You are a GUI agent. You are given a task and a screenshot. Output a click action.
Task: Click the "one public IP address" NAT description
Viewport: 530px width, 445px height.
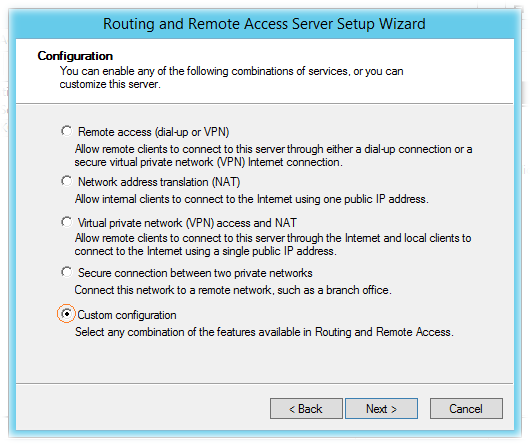point(251,199)
